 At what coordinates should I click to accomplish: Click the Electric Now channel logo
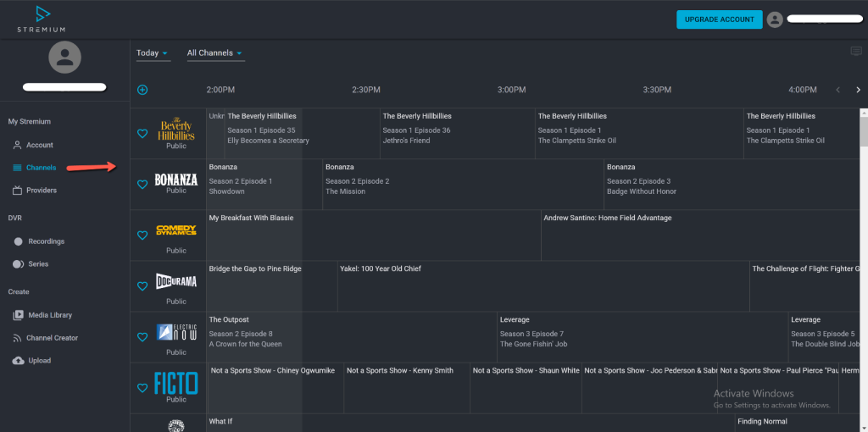coord(176,332)
